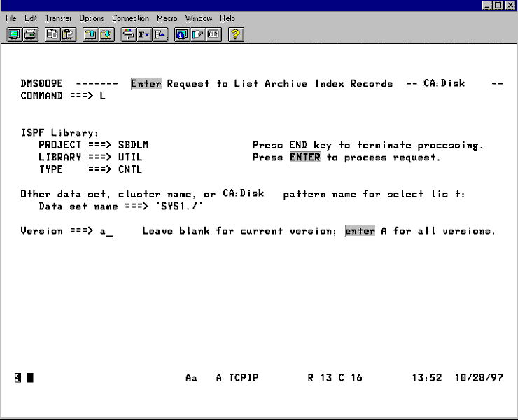The image size is (518, 420).
Task: Click the DMS009E panel identifier text
Action: (x=41, y=83)
